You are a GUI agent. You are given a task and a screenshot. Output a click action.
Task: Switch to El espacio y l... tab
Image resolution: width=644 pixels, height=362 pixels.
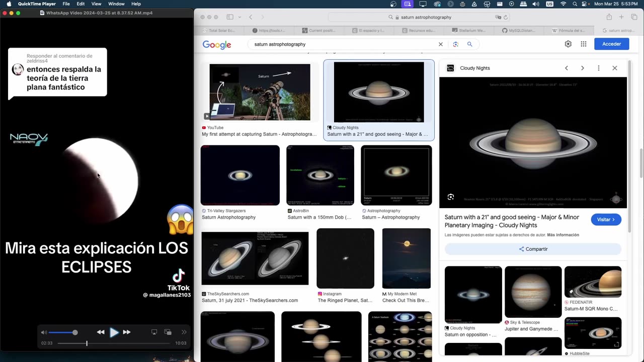(369, 31)
